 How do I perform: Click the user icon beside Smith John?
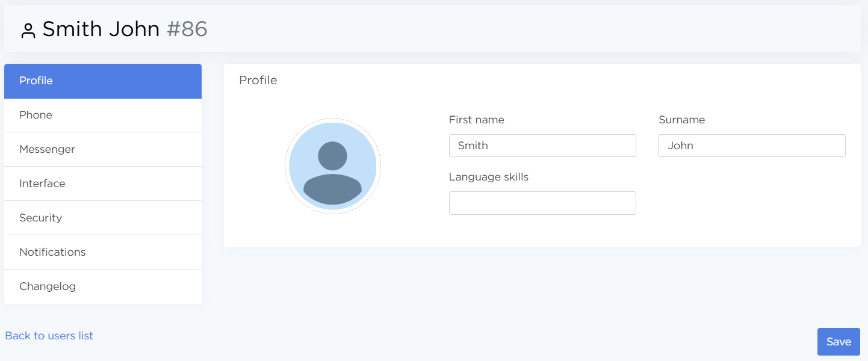(28, 31)
